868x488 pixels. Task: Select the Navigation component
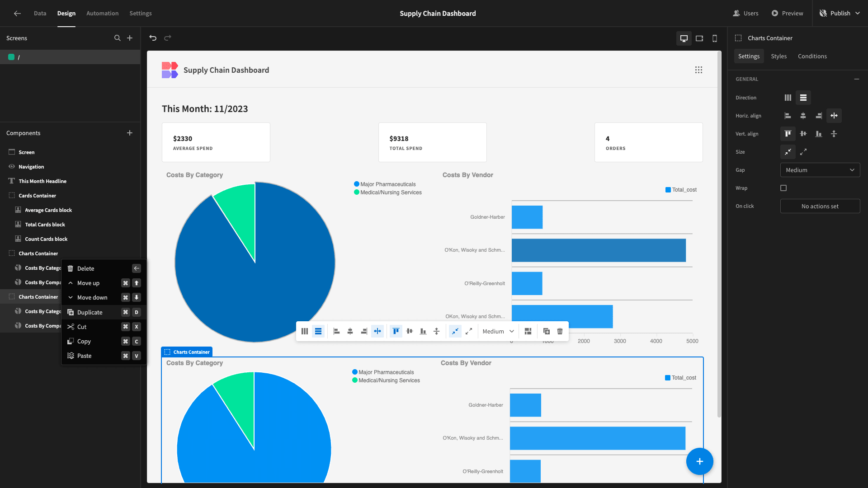[70, 167]
